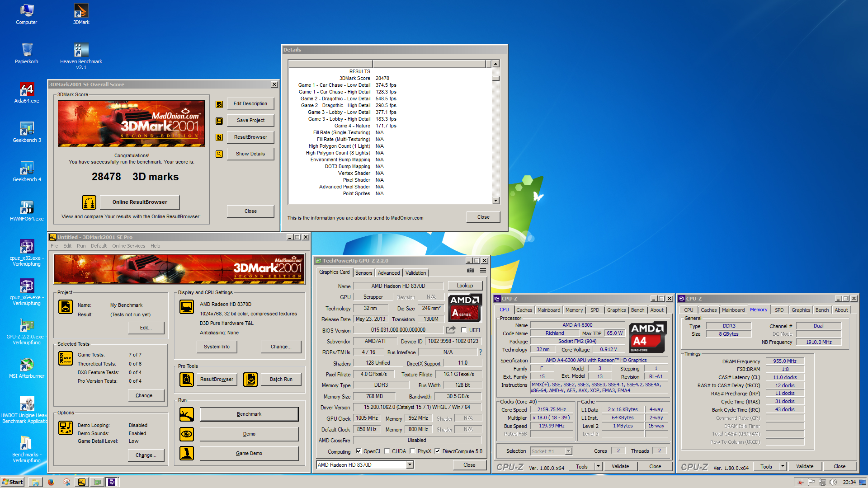Click the Game Demo button
The image size is (868, 488).
click(249, 454)
